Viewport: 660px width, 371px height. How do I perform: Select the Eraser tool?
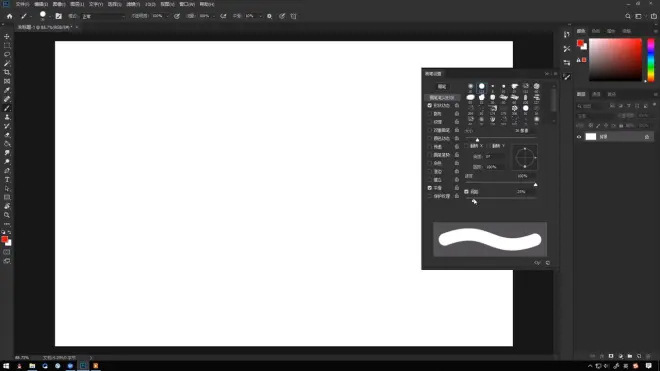[x=7, y=135]
